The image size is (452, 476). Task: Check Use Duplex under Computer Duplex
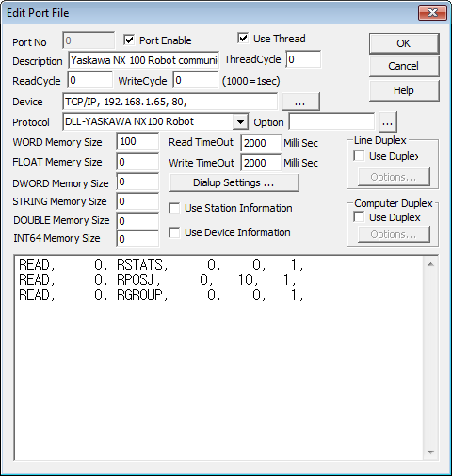coord(359,217)
